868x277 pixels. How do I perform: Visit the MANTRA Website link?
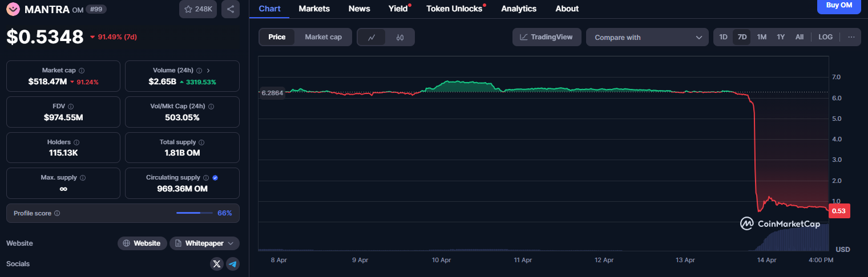tap(142, 243)
